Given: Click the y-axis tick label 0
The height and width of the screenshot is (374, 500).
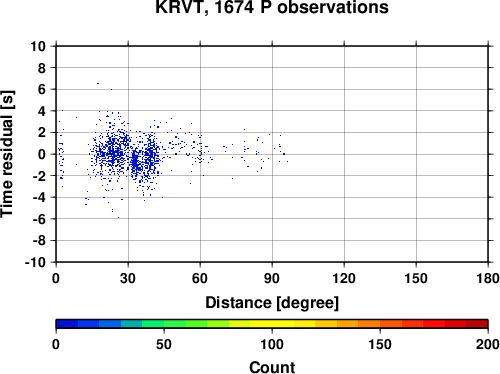Looking at the screenshot, I should [x=42, y=154].
